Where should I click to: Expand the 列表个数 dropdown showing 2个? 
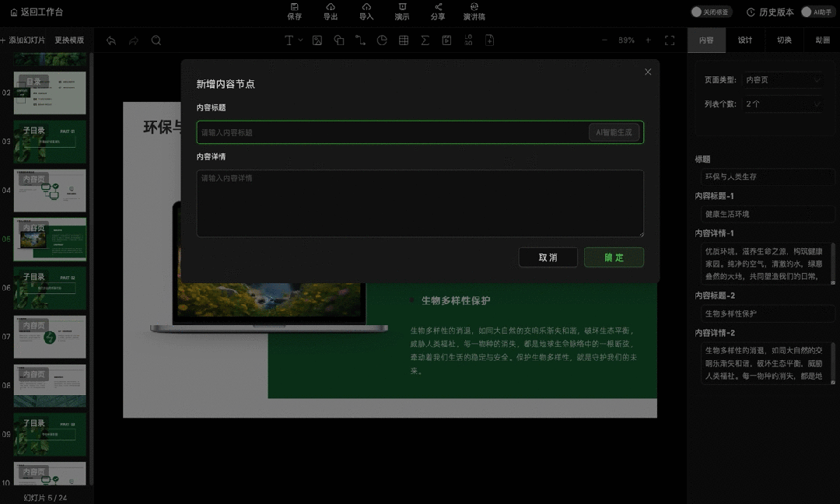pos(782,103)
